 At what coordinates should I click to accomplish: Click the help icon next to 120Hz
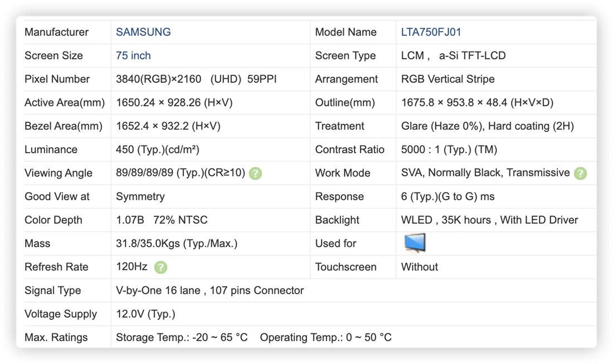point(160,267)
